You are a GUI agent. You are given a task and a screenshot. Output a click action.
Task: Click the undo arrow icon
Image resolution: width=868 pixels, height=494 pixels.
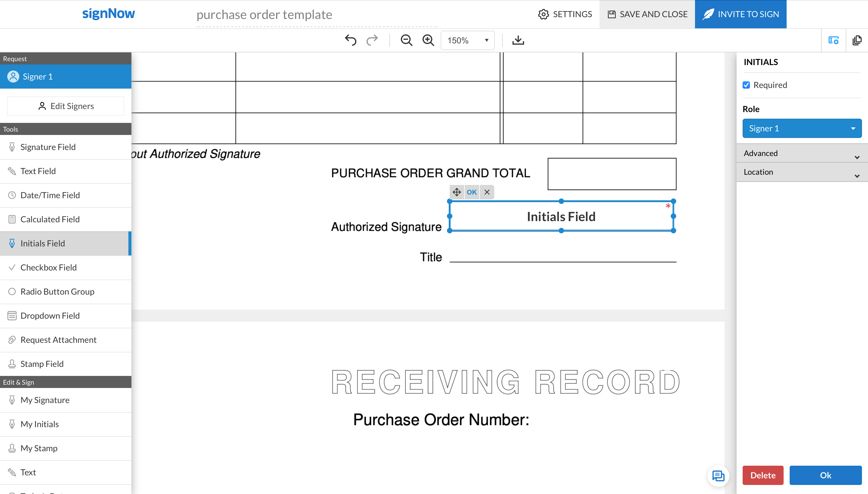[x=351, y=40]
